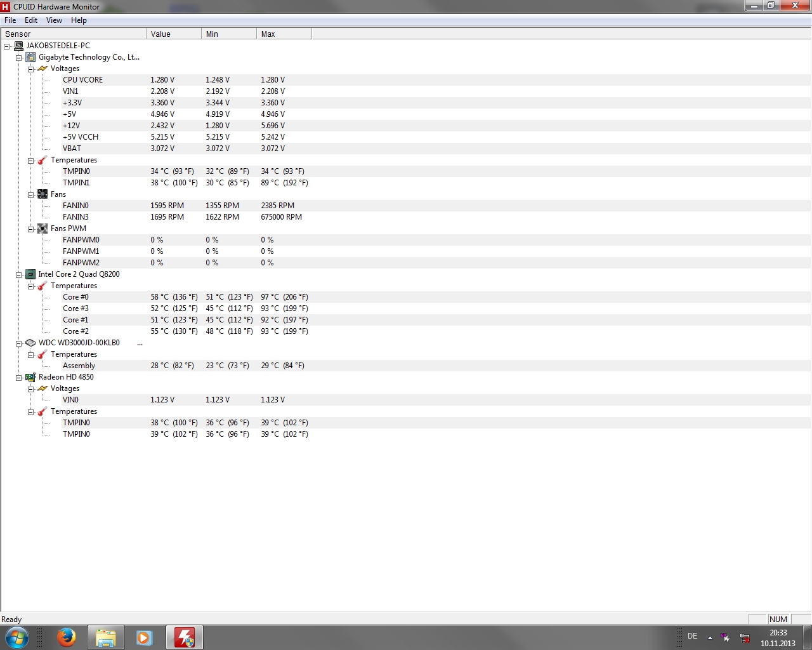Image resolution: width=812 pixels, height=650 pixels.
Task: Collapse the Gigabyte Technology node
Action: click(19, 58)
